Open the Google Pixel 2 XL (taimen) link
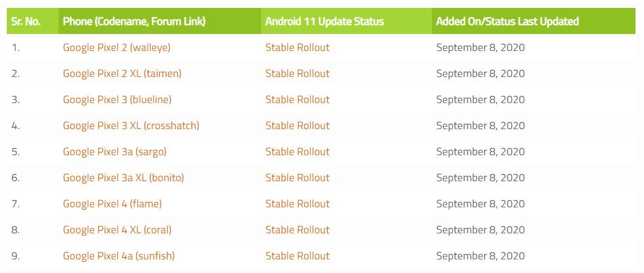Image resolution: width=644 pixels, height=273 pixels. point(122,74)
